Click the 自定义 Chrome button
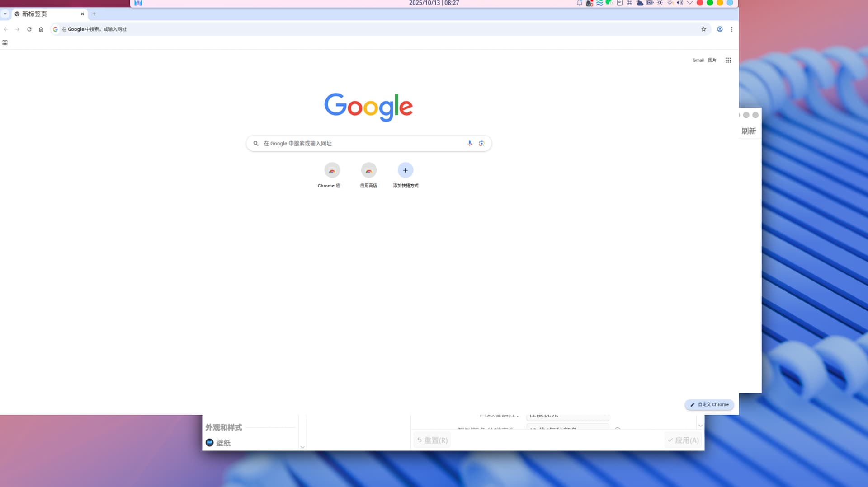Screen dimensions: 868x487 tap(709, 405)
